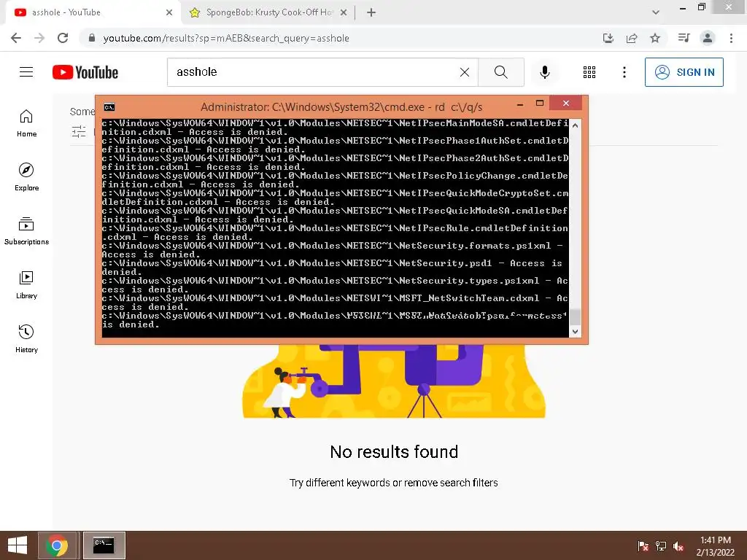
Task: Go to Home in the sidebar
Action: [x=26, y=123]
